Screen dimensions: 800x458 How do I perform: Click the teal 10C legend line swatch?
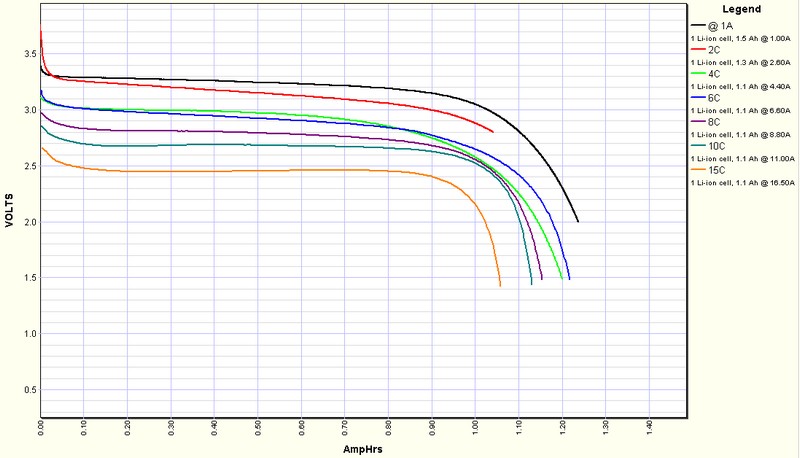698,146
